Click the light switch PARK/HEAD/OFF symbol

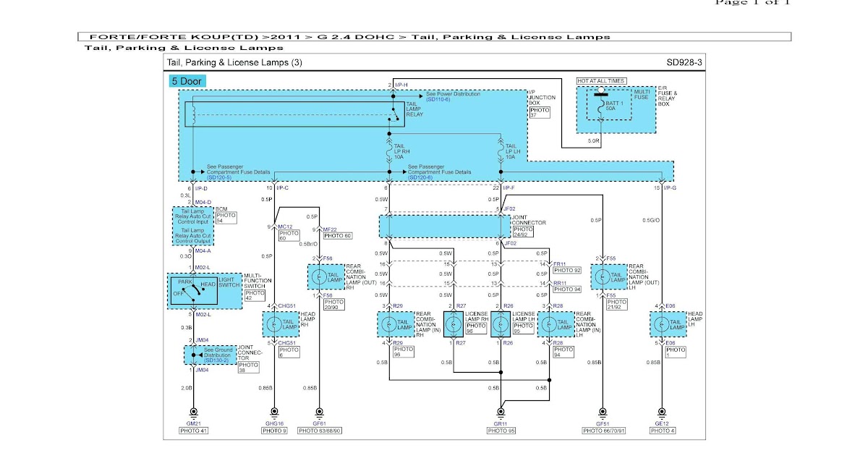[x=192, y=291]
